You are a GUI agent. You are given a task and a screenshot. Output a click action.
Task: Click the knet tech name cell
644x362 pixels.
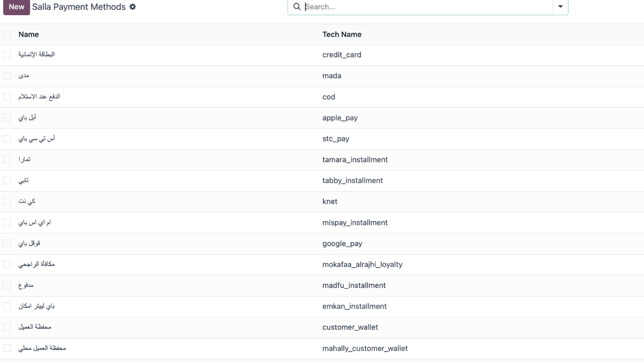click(330, 202)
